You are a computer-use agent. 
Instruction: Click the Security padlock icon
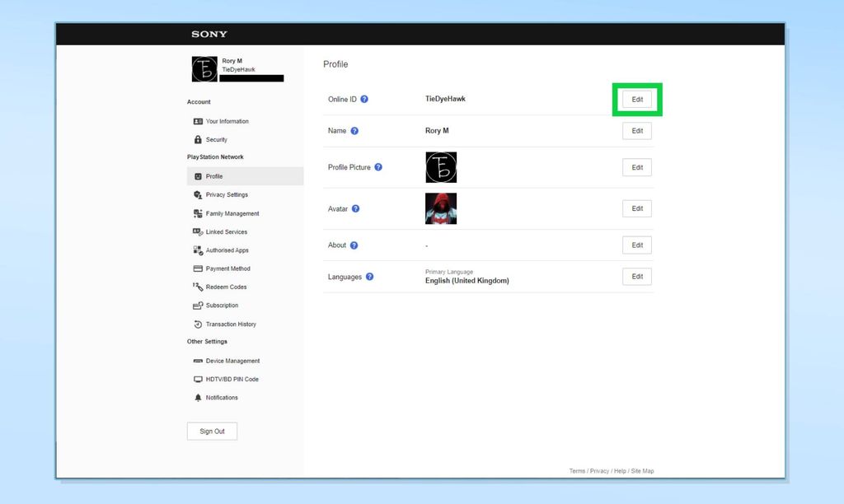pyautogui.click(x=198, y=140)
